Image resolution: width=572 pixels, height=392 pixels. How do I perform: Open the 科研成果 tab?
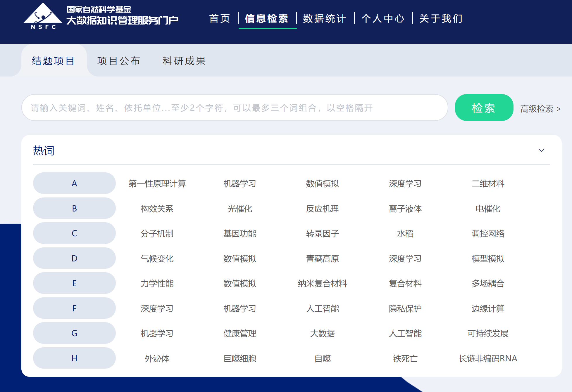(184, 61)
